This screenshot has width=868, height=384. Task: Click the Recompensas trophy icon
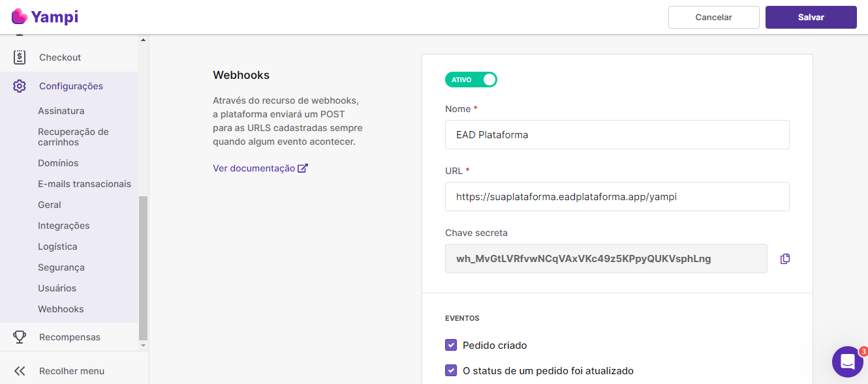[x=20, y=337]
